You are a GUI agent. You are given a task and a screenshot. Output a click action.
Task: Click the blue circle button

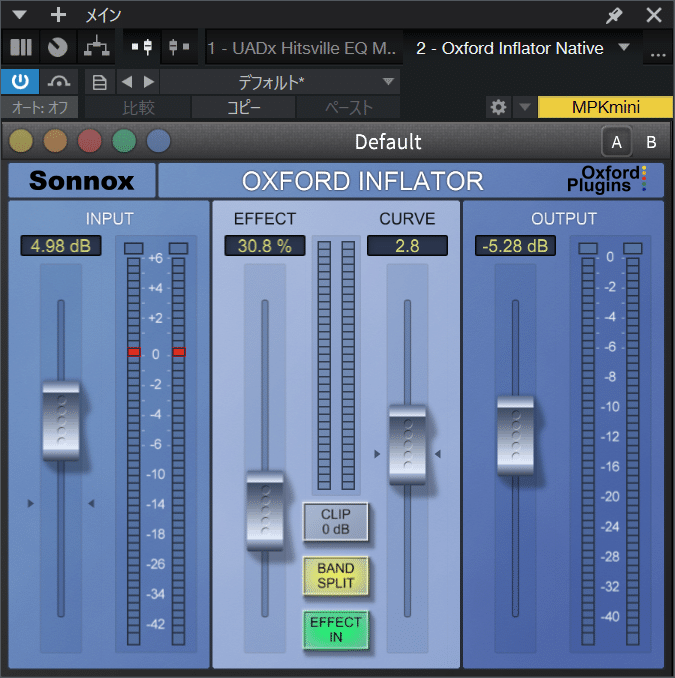[159, 141]
